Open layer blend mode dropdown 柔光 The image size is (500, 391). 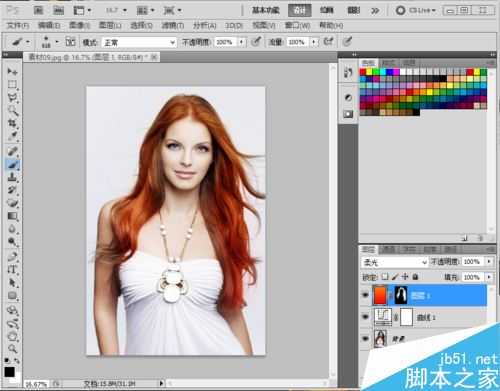coord(394,262)
